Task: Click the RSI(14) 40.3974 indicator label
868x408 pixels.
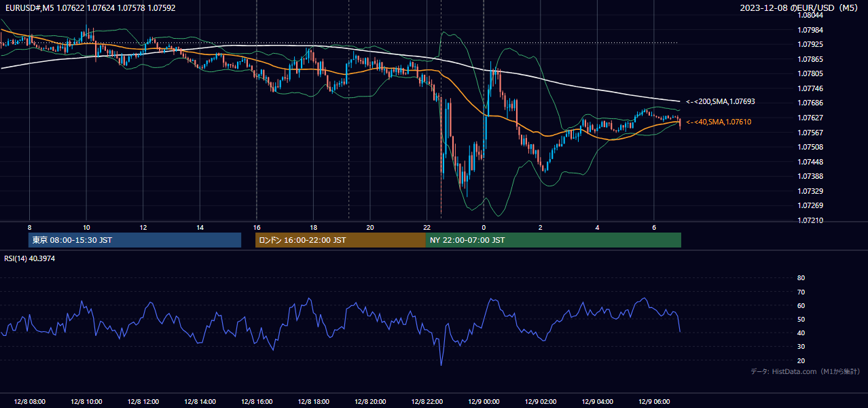Action: (30, 258)
